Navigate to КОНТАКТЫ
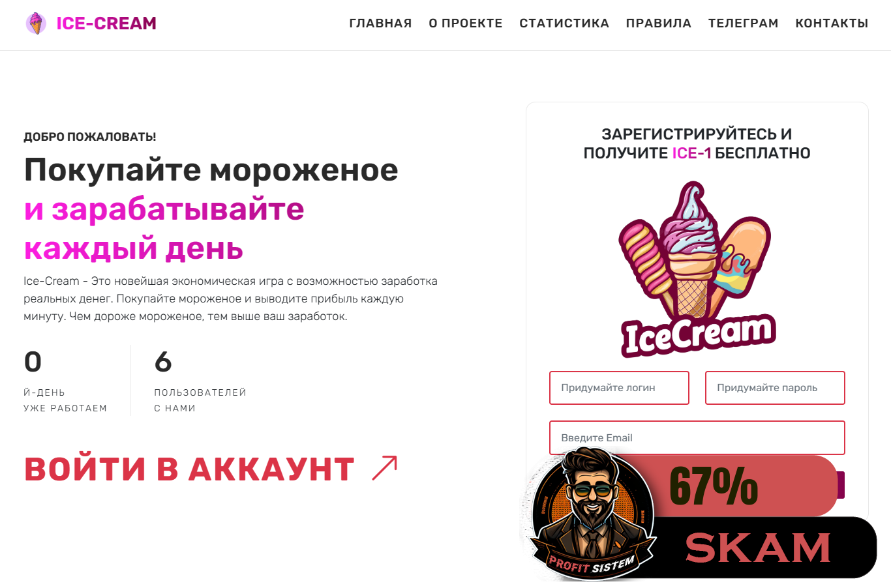 tap(832, 23)
